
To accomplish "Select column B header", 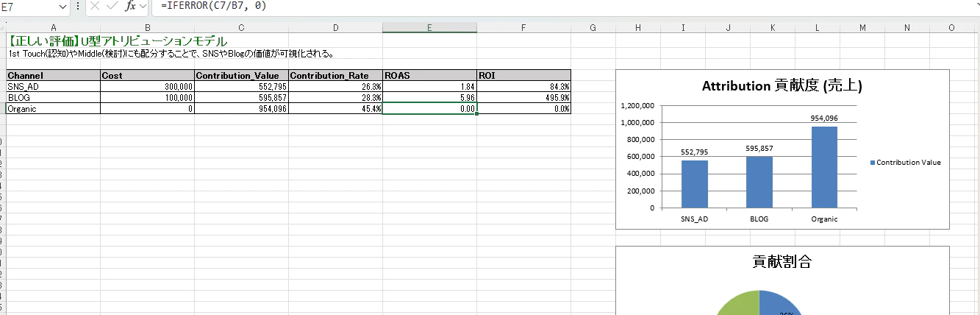I will 147,28.
